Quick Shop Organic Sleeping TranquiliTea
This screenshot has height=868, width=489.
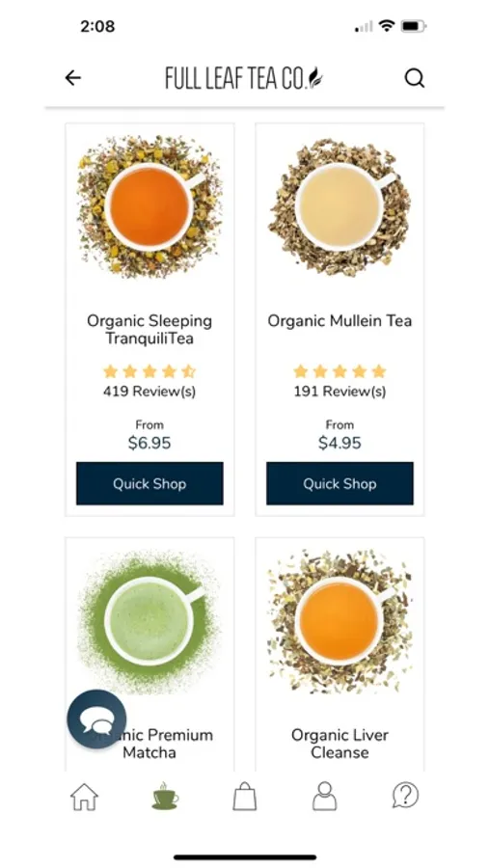point(149,483)
